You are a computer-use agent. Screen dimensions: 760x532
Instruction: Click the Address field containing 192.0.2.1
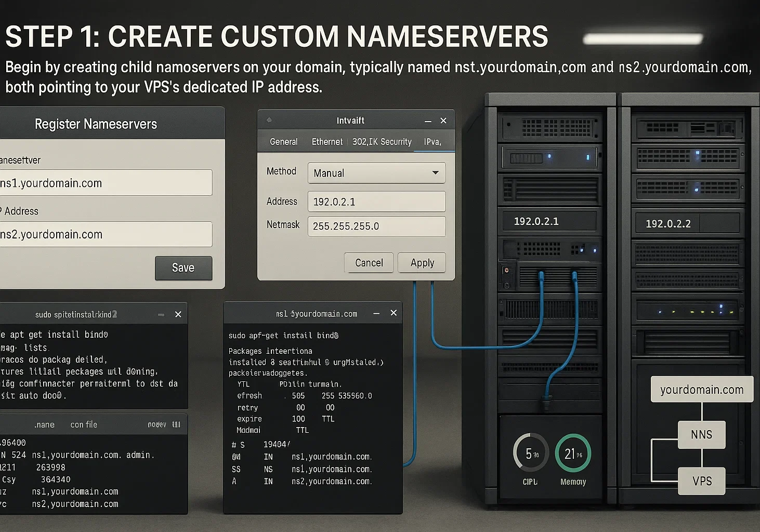click(x=376, y=201)
